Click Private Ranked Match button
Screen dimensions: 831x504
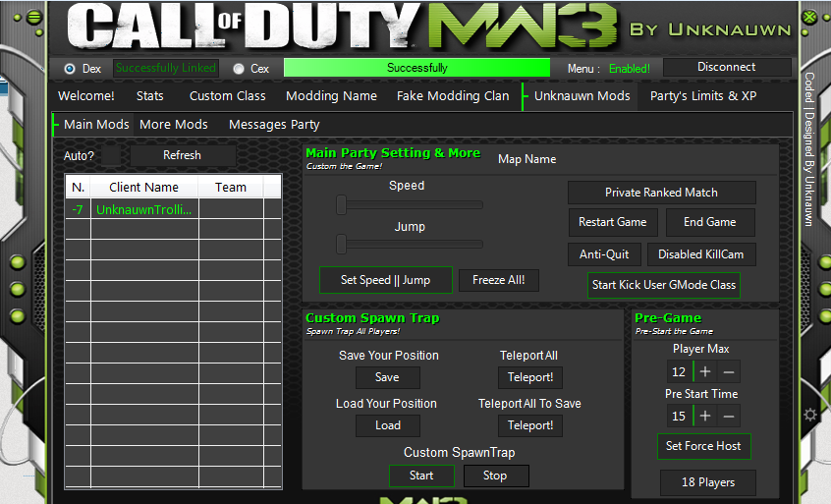661,193
